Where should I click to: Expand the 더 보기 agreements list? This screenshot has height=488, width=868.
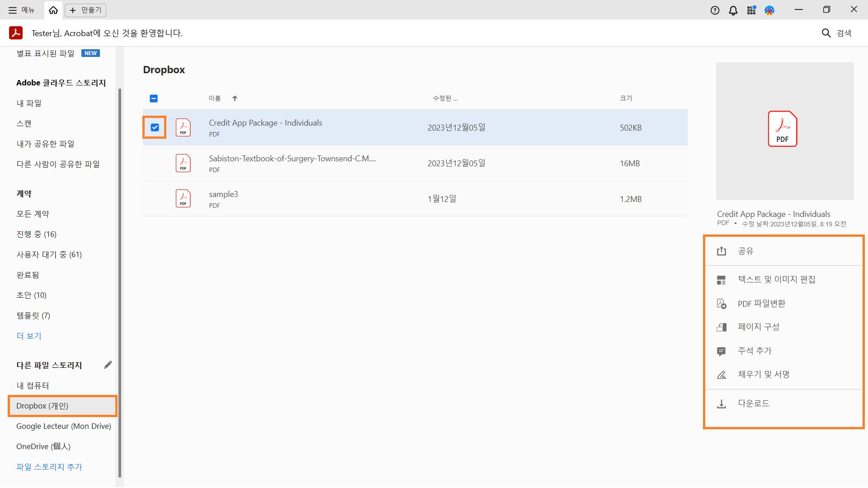(29, 336)
